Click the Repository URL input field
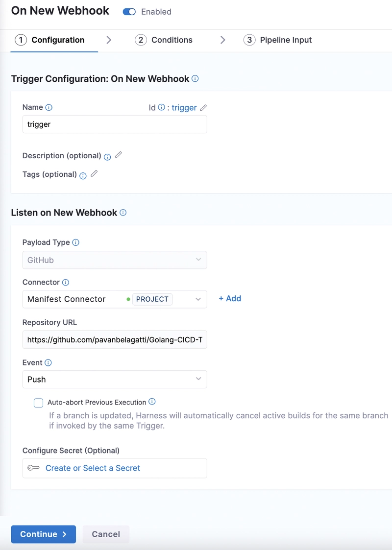The image size is (392, 550). tap(115, 339)
